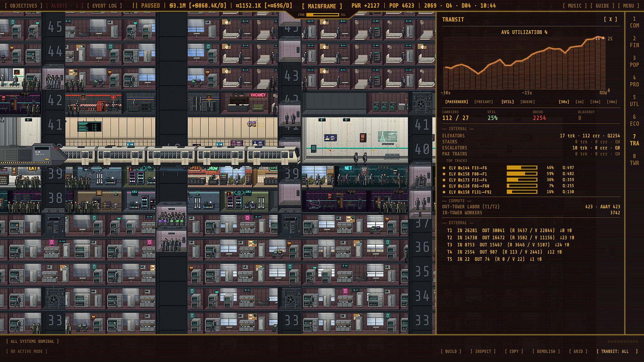The image size is (644, 362).
Task: Click the Elevators internal transit row
Action: click(x=531, y=136)
